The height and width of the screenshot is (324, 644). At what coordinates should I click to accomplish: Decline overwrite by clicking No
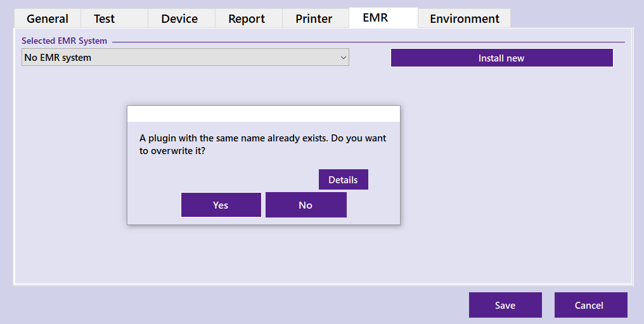(x=306, y=205)
